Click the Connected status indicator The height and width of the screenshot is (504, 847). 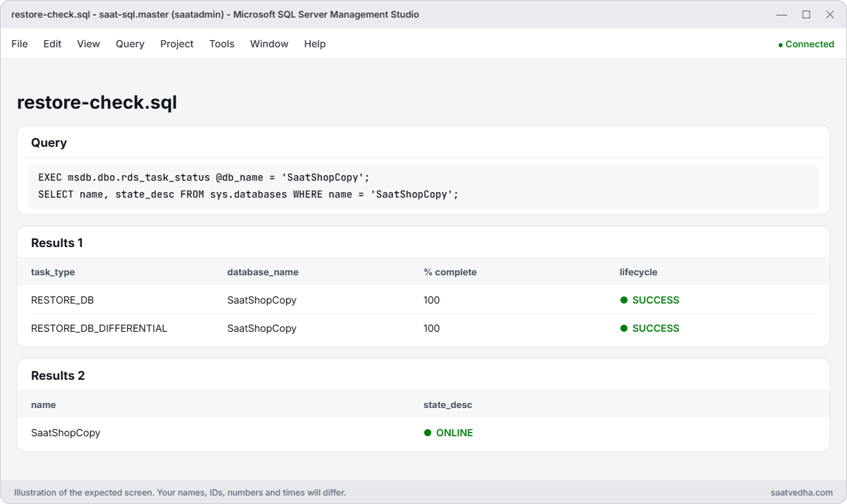[x=806, y=44]
